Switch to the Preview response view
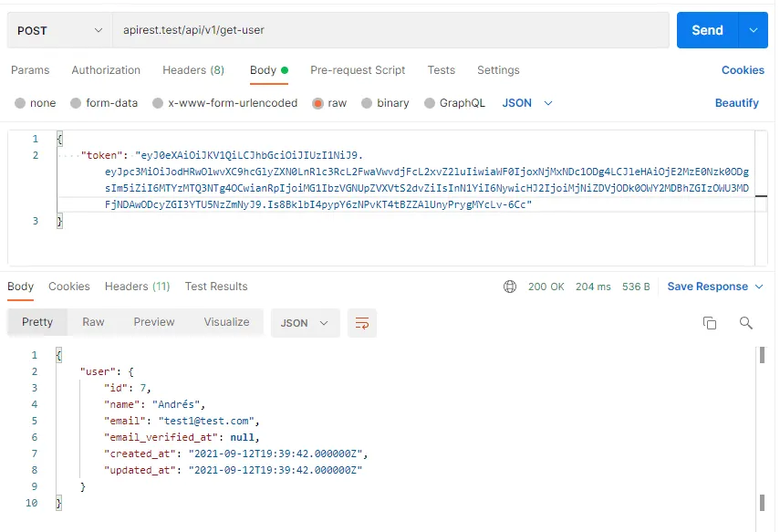The width and height of the screenshot is (780, 532). tap(153, 321)
